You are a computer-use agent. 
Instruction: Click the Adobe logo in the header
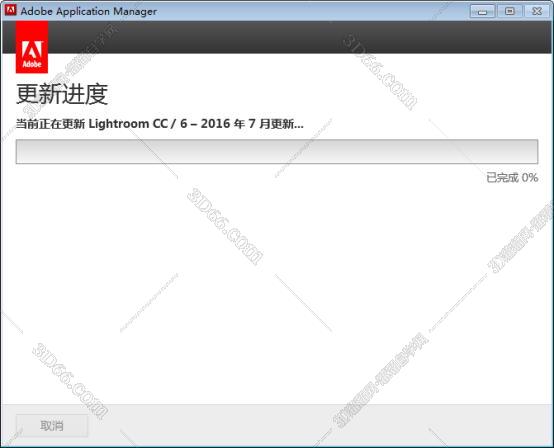pos(32,47)
